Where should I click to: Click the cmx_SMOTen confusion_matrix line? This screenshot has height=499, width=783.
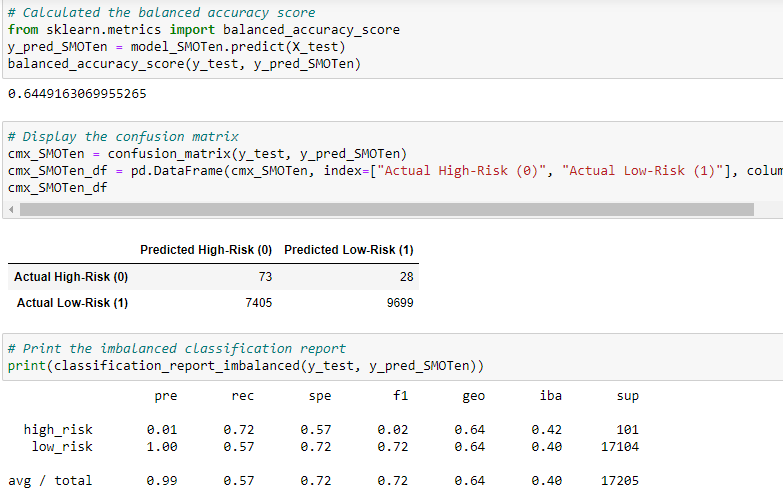tap(208, 153)
